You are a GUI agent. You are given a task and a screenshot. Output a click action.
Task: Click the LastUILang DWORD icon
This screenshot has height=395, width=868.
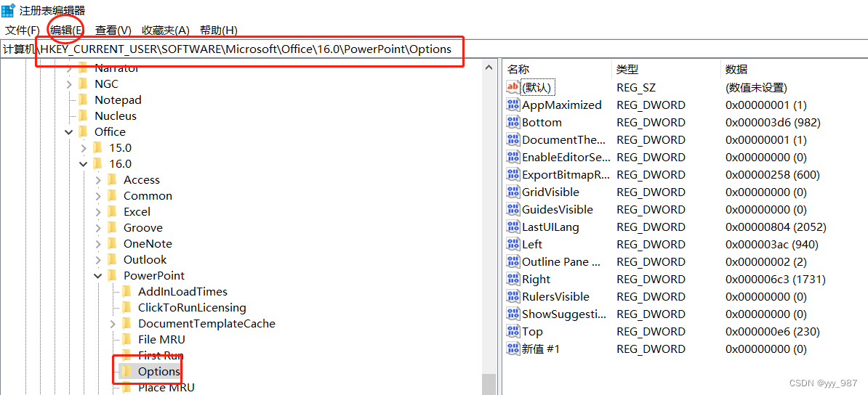click(513, 227)
